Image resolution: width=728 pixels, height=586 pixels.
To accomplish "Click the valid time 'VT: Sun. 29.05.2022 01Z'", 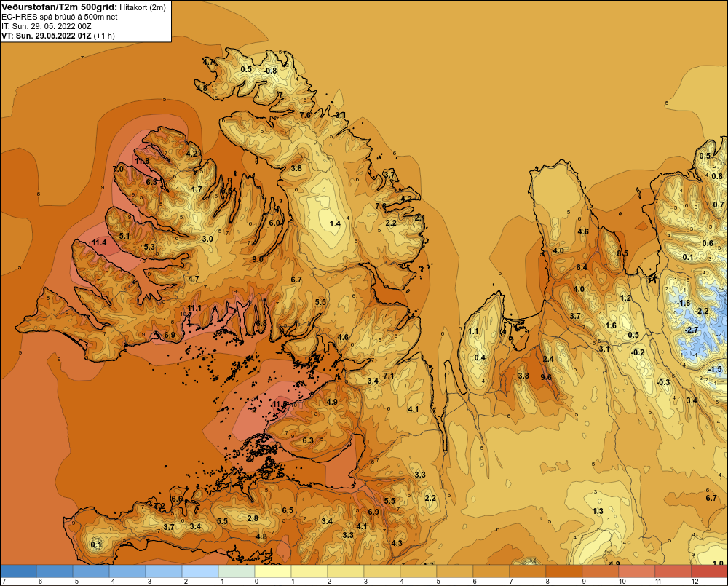I will [47, 35].
